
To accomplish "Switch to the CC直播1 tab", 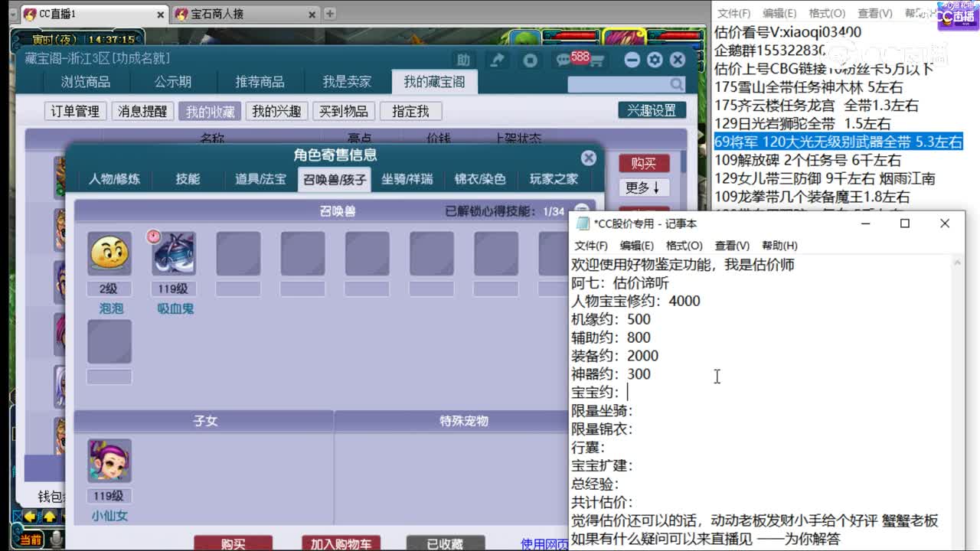I will click(x=93, y=14).
